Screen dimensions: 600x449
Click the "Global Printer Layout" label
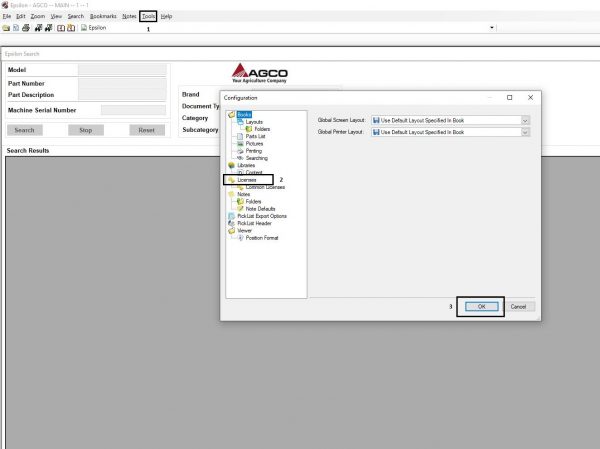click(x=340, y=132)
